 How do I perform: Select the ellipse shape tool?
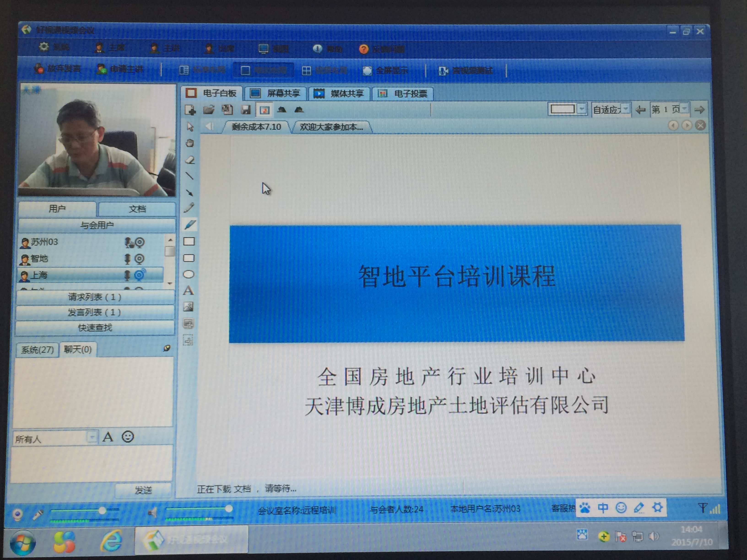click(x=188, y=275)
